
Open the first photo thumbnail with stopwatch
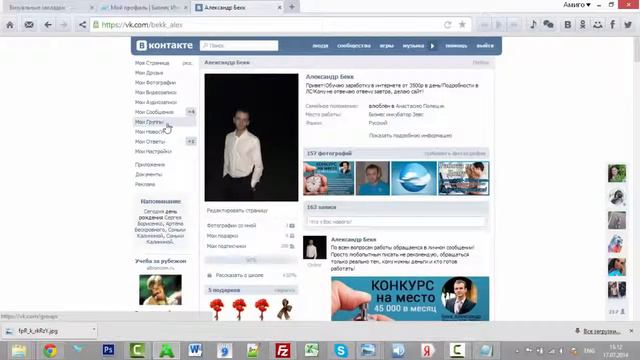[x=329, y=178]
